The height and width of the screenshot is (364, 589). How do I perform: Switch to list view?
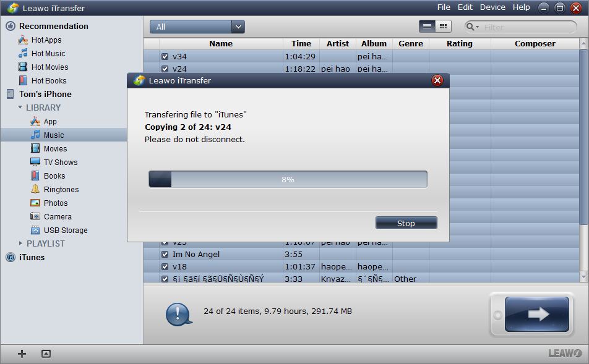pyautogui.click(x=427, y=27)
